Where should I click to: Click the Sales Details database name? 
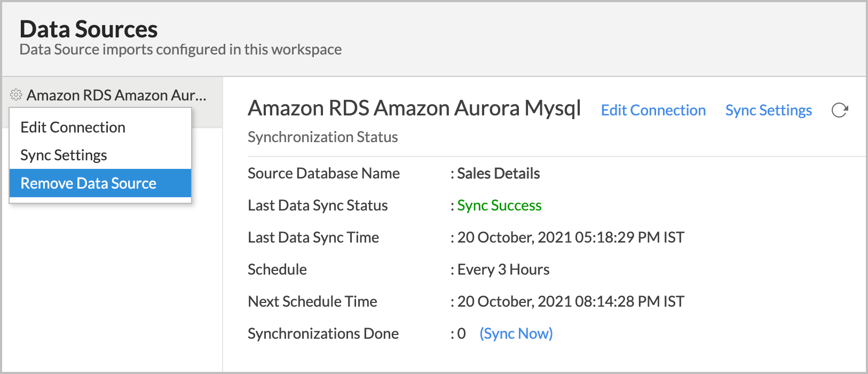coord(499,173)
